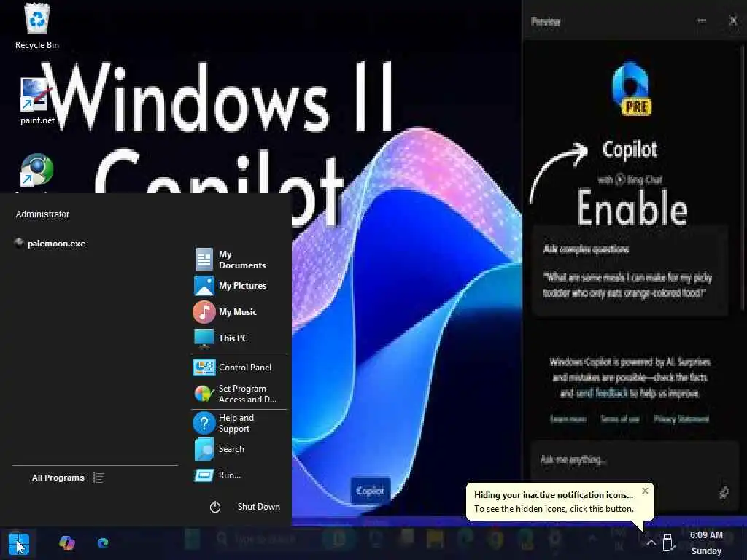
Task: Show hidden tray icons chevron
Action: coord(651,542)
